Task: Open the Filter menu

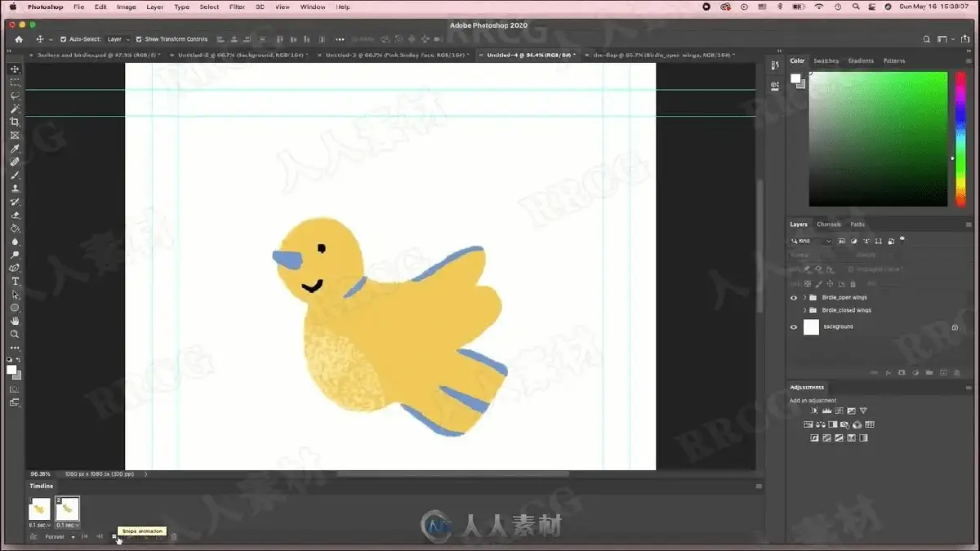Action: [x=237, y=7]
